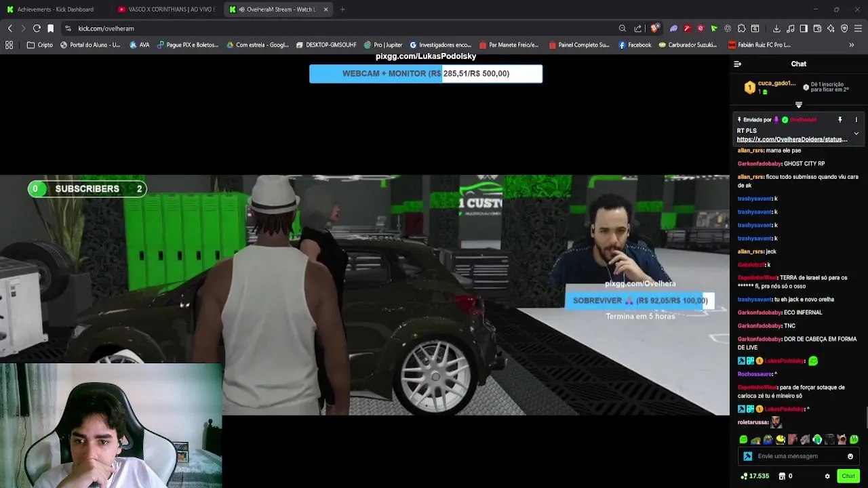Open a new browser tab
Image resolution: width=868 pixels, height=488 pixels.
(x=342, y=9)
